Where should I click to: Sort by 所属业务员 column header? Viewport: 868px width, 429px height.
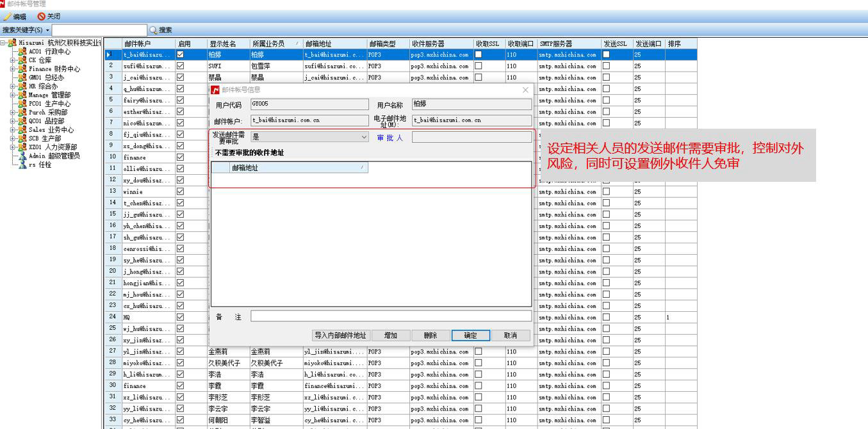(274, 44)
